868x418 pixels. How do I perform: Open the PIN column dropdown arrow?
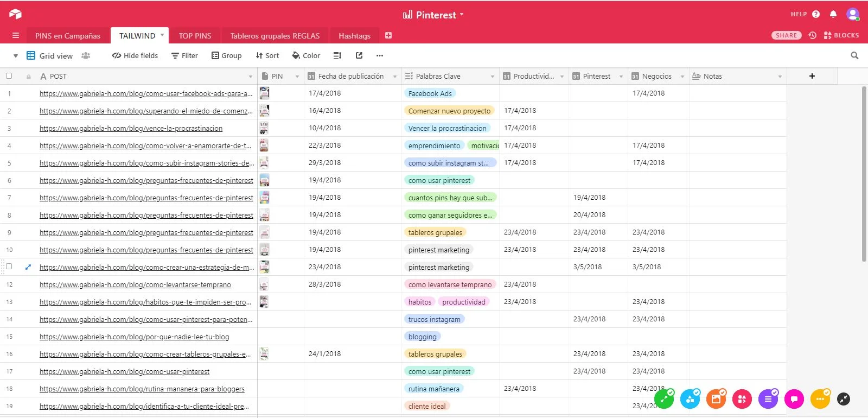[x=297, y=77]
